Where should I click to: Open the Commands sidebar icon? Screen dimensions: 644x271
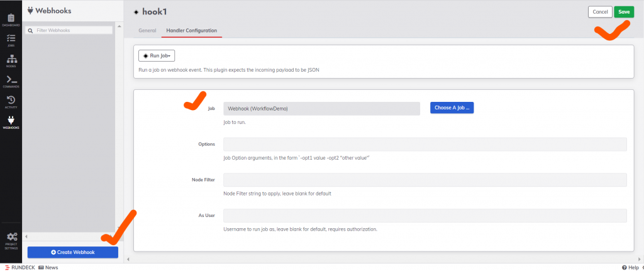tap(11, 80)
